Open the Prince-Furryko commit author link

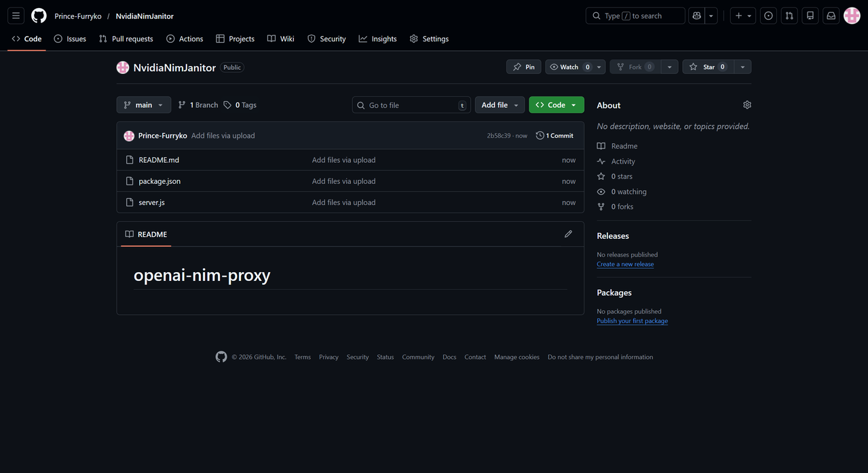[x=163, y=136]
